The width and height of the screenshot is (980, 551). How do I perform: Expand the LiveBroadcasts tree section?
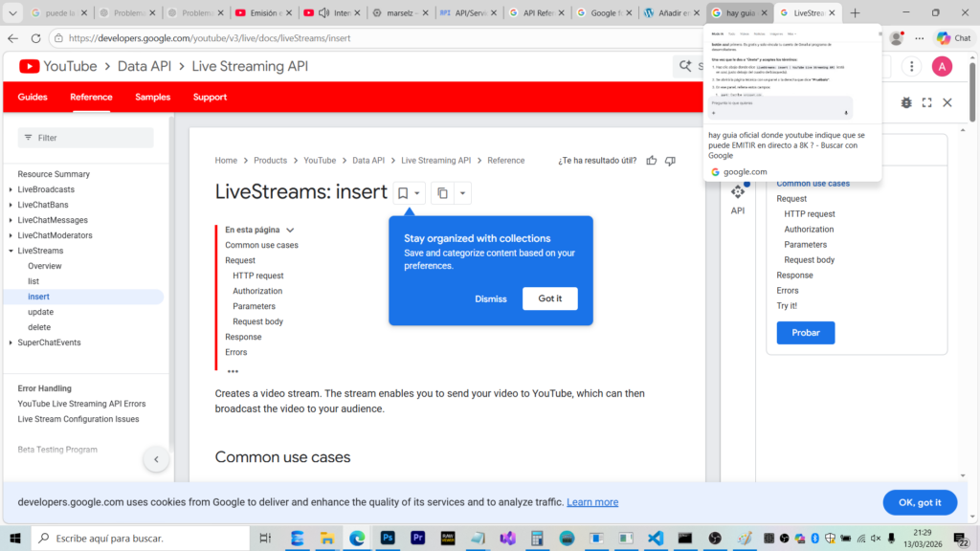tap(10, 189)
